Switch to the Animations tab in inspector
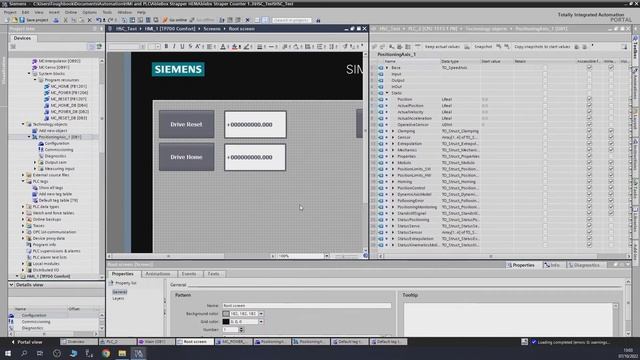 pos(158,274)
